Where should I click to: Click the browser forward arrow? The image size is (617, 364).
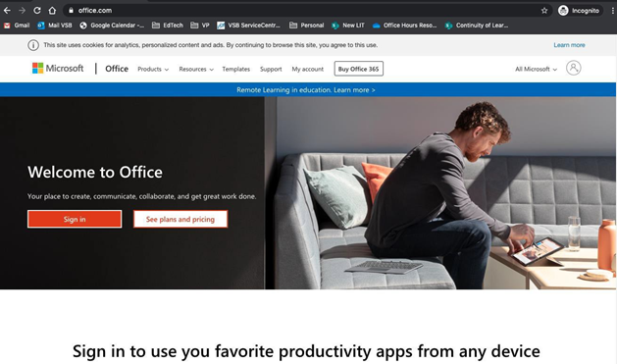[x=22, y=10]
